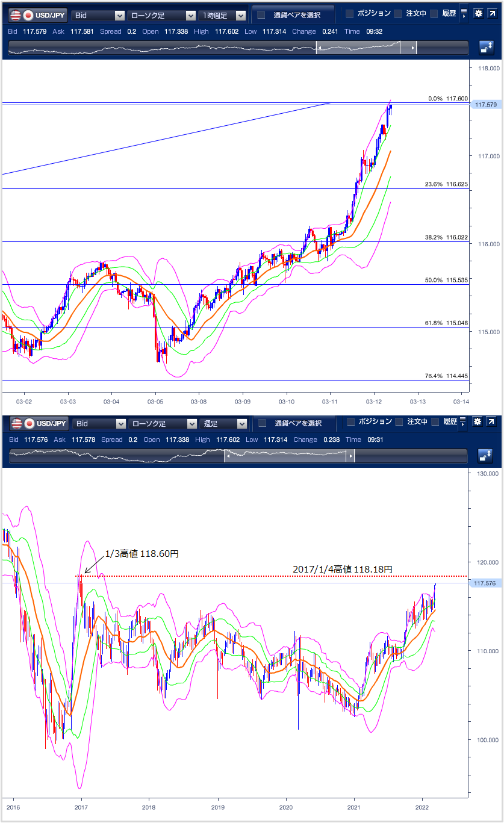Screen dimensions: 504x823
Task: Click pop-out arrow icon in top chart
Action: (x=492, y=13)
